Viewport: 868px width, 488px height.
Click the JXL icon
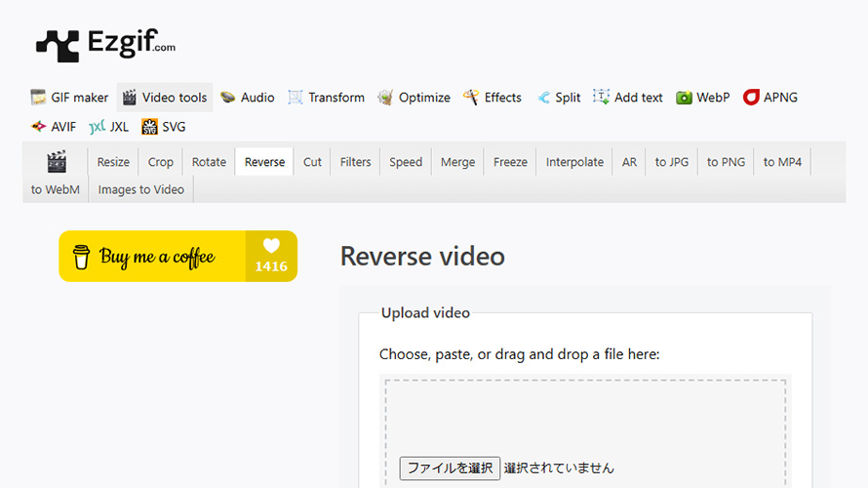pyautogui.click(x=97, y=127)
